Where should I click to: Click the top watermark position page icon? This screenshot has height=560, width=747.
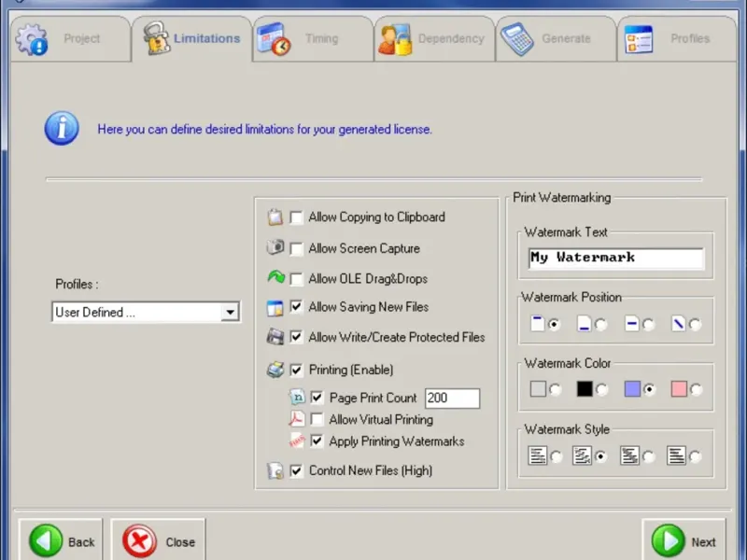pos(538,323)
